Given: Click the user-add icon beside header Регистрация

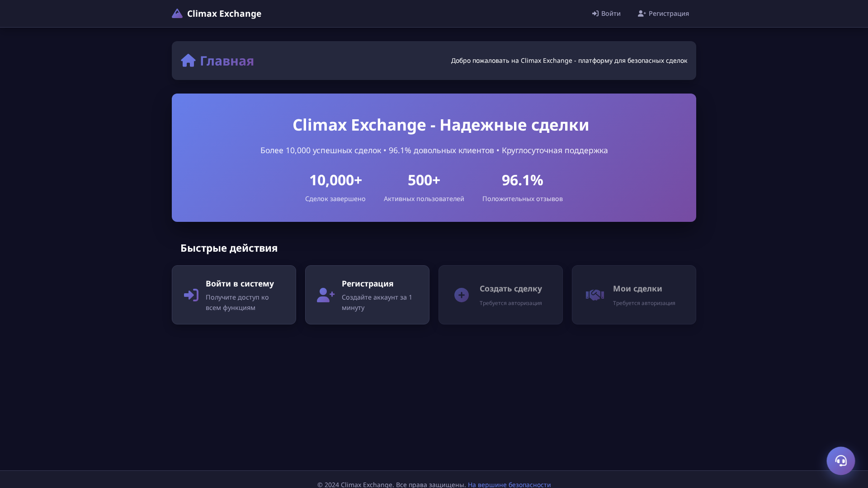Looking at the screenshot, I should pos(642,14).
